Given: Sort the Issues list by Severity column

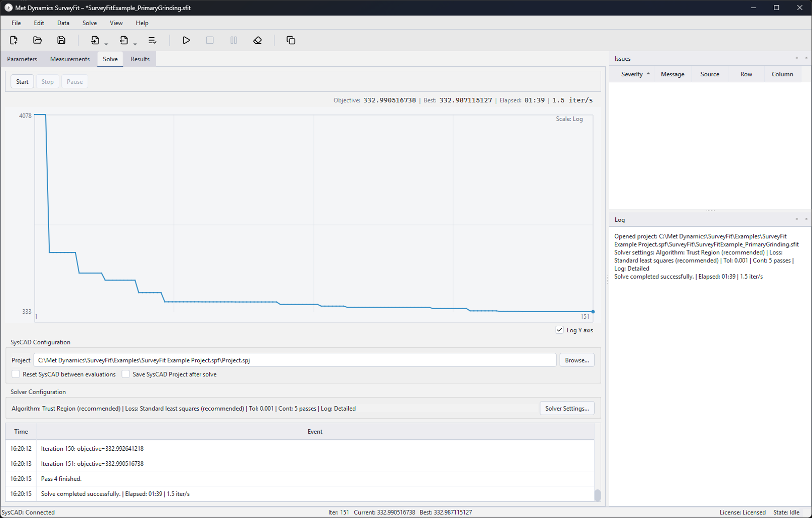Looking at the screenshot, I should point(632,74).
